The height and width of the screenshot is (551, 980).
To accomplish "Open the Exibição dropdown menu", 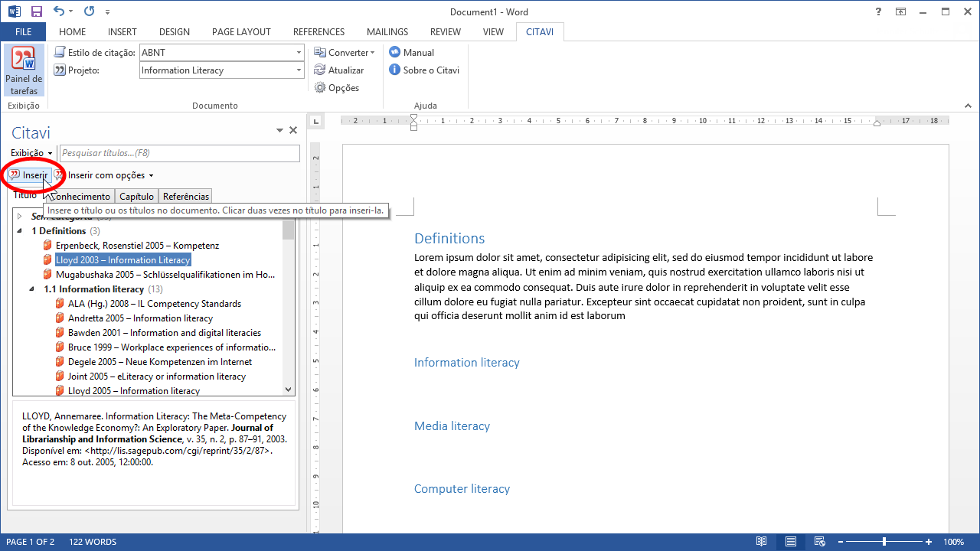I will (31, 154).
